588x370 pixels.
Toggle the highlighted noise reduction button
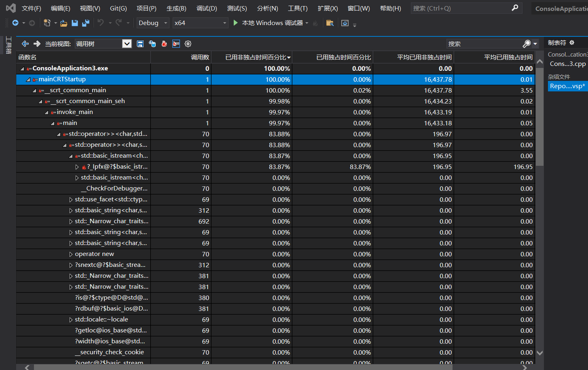point(176,44)
